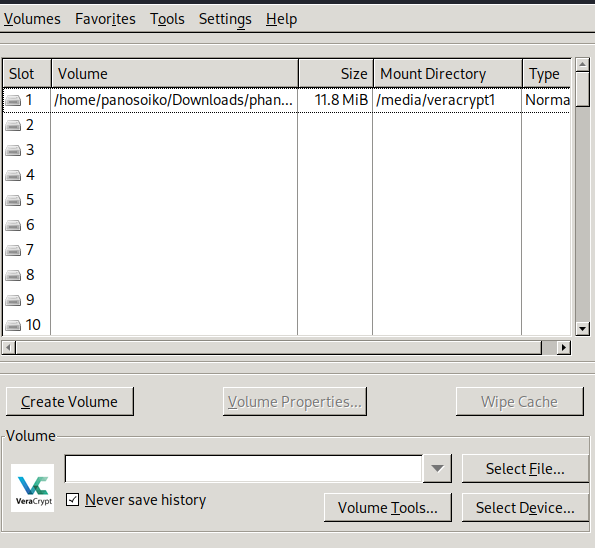Click the 11.8 MiB size cell
595x548 pixels.
[x=341, y=100]
